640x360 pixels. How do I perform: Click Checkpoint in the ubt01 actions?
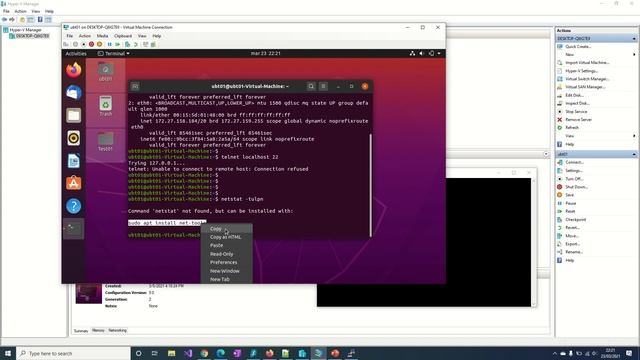576,220
